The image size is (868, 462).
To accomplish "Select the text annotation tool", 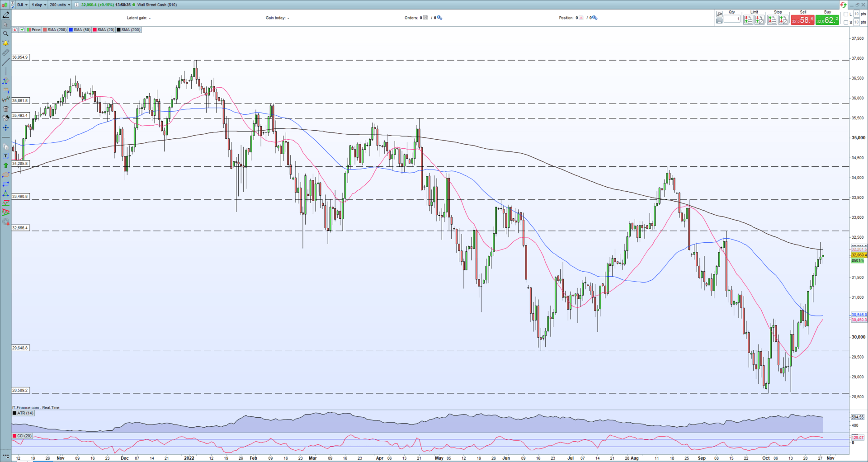I will coord(6,156).
